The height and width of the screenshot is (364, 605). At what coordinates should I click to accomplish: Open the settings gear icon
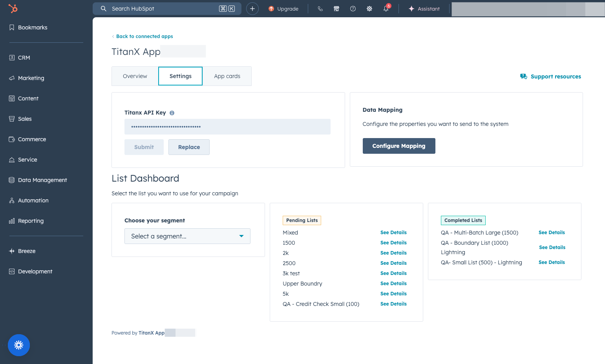369,9
